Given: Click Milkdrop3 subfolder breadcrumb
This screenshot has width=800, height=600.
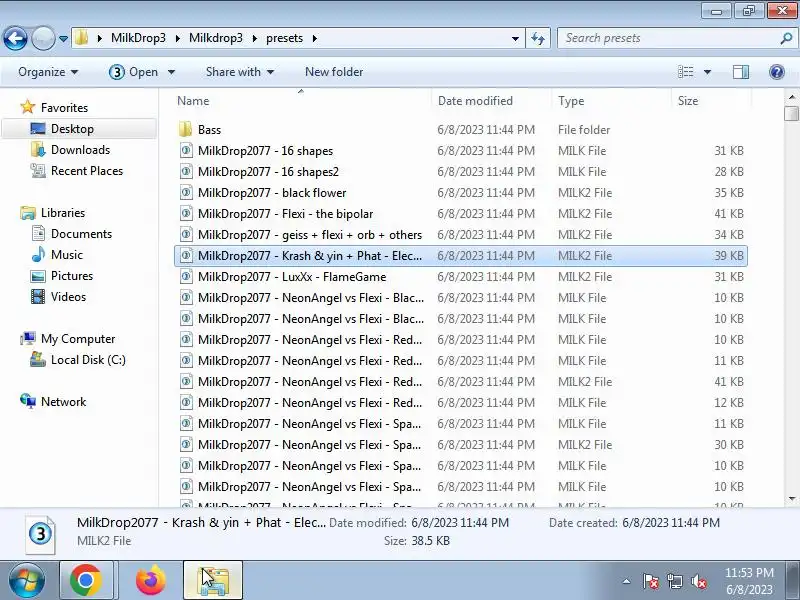Looking at the screenshot, I should point(215,38).
